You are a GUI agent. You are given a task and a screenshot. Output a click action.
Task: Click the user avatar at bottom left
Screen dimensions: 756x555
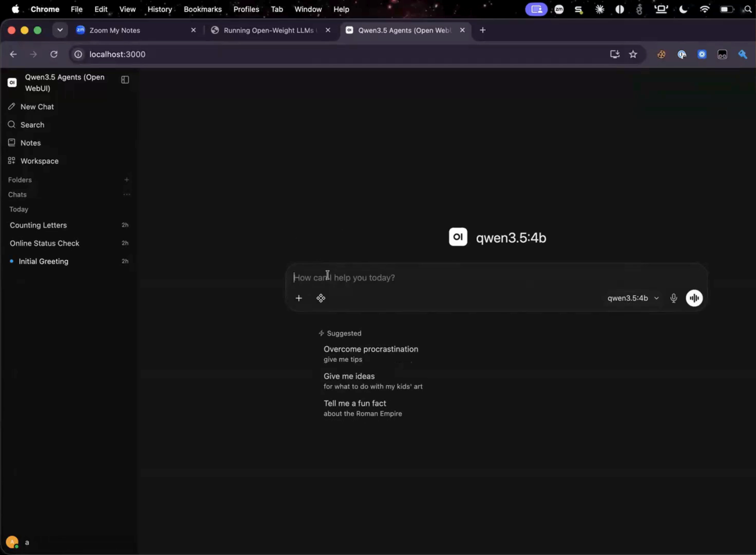point(12,542)
